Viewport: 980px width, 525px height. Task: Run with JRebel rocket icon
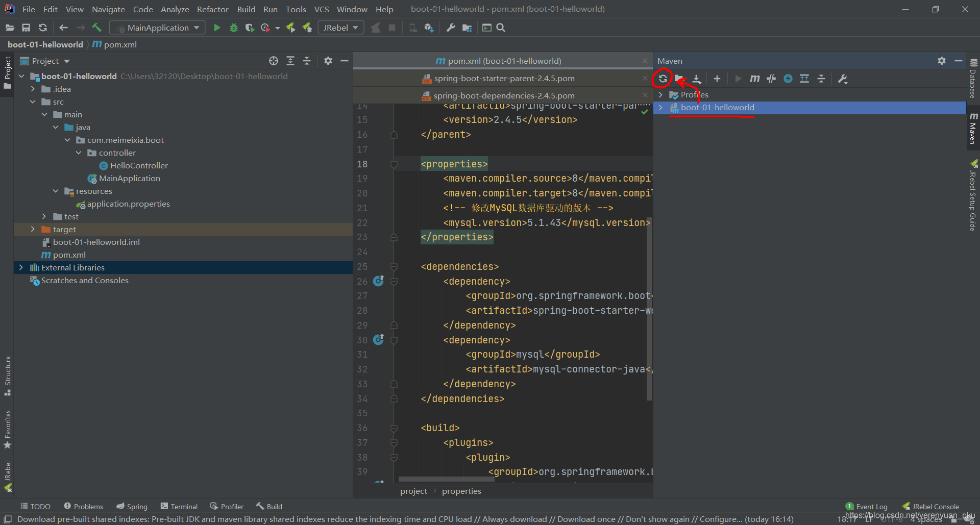pos(290,28)
